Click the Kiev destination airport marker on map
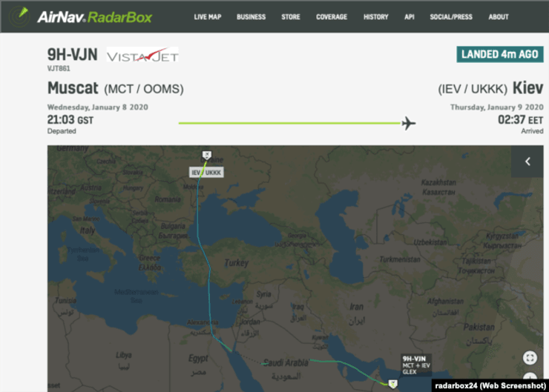The image size is (549, 392). pyautogui.click(x=206, y=155)
